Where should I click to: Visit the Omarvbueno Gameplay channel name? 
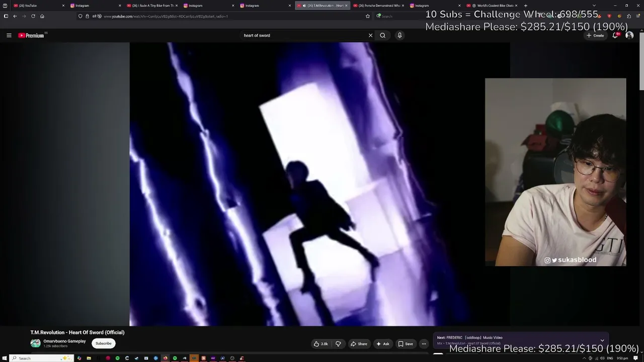point(64,341)
